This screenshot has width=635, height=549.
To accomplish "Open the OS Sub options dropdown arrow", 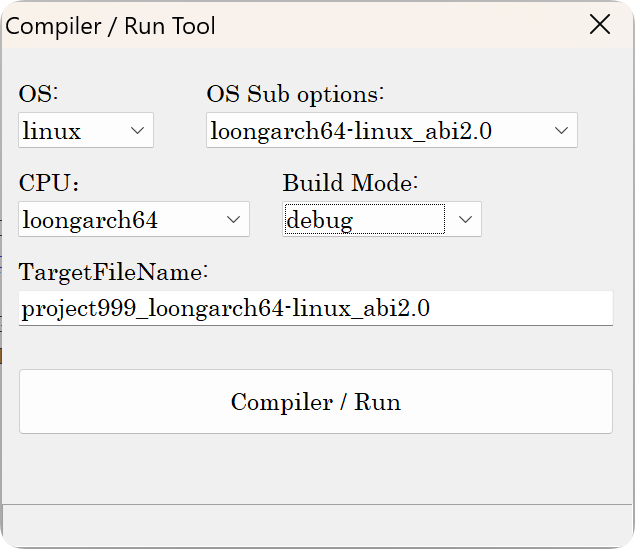I will pos(561,130).
